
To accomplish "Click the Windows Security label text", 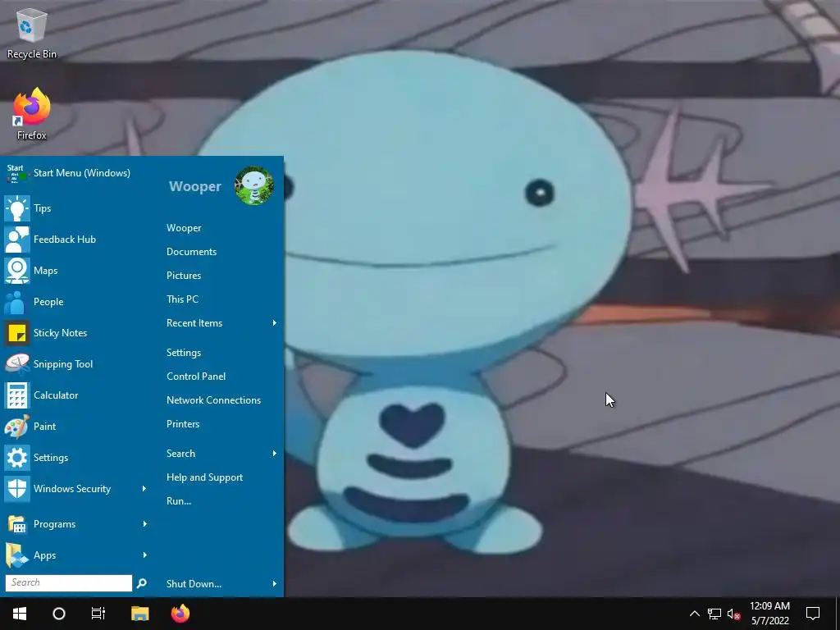I will point(72,489).
